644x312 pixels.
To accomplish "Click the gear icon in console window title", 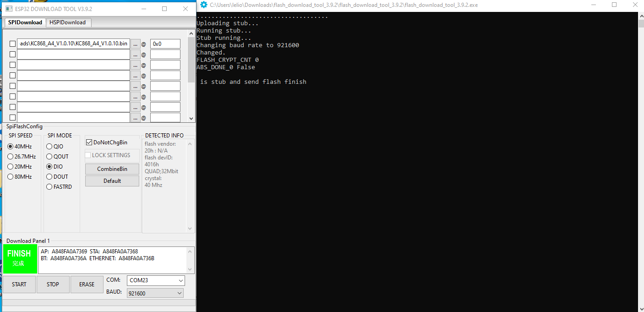I will pos(204,5).
